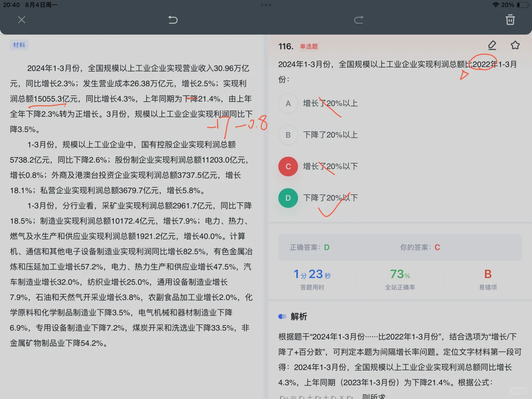Tap the 解析 section heading

tap(299, 317)
